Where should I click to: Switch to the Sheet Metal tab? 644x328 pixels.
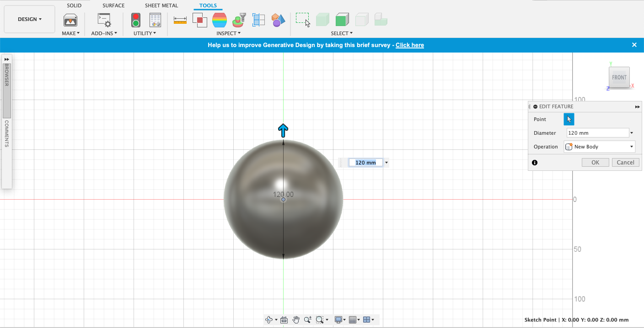161,5
